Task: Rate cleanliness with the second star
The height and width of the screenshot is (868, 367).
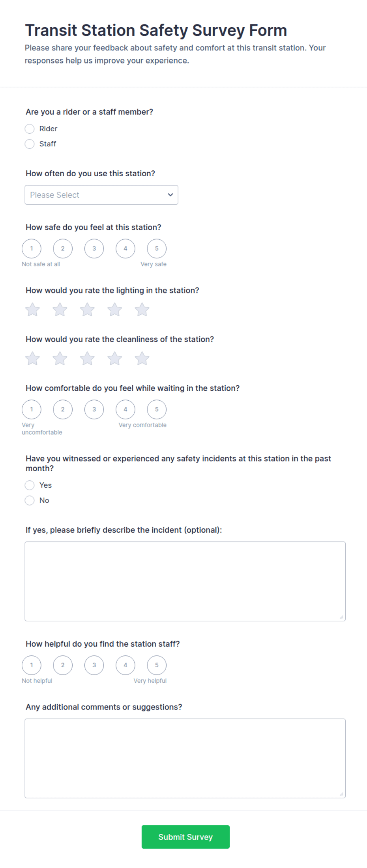Action: 60,358
